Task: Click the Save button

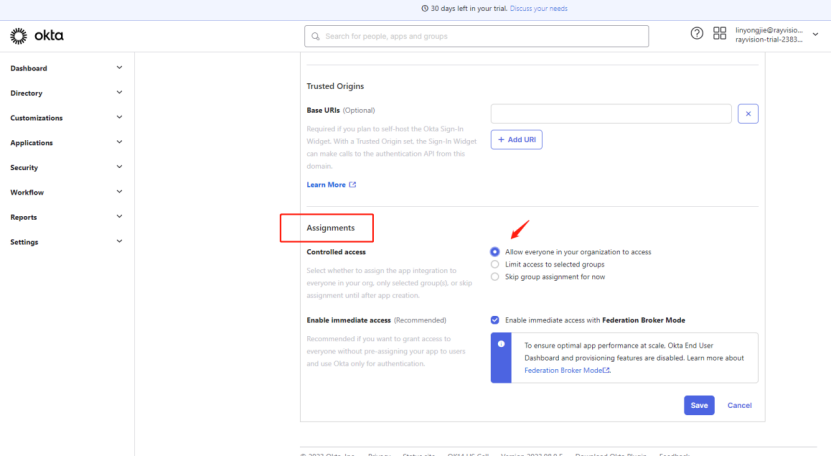Action: pyautogui.click(x=699, y=405)
